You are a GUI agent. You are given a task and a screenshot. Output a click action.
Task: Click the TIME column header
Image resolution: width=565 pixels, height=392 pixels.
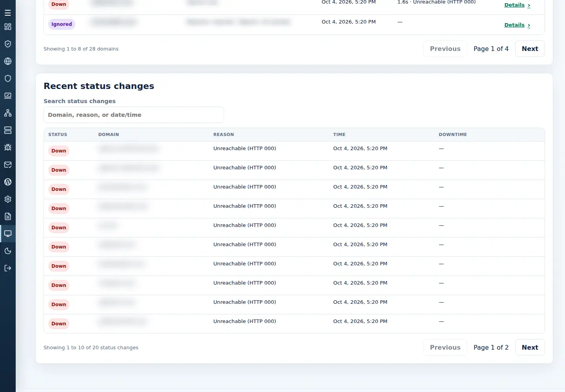(x=339, y=134)
